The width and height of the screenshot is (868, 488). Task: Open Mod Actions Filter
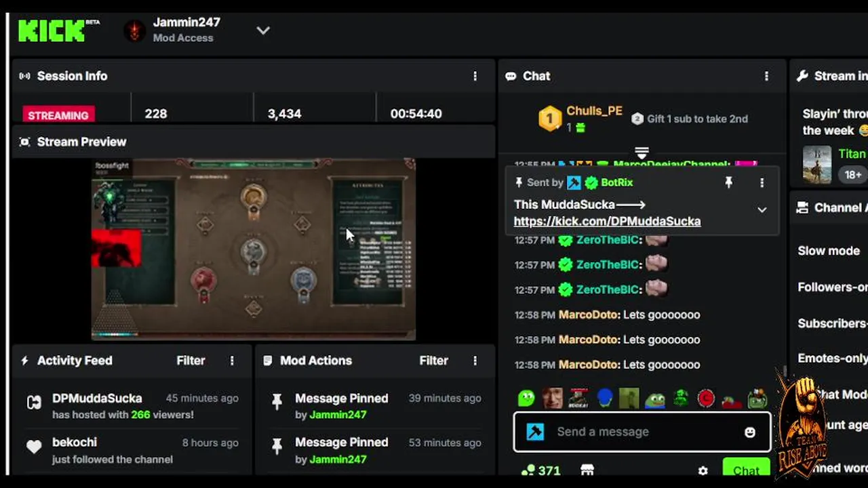pyautogui.click(x=433, y=361)
